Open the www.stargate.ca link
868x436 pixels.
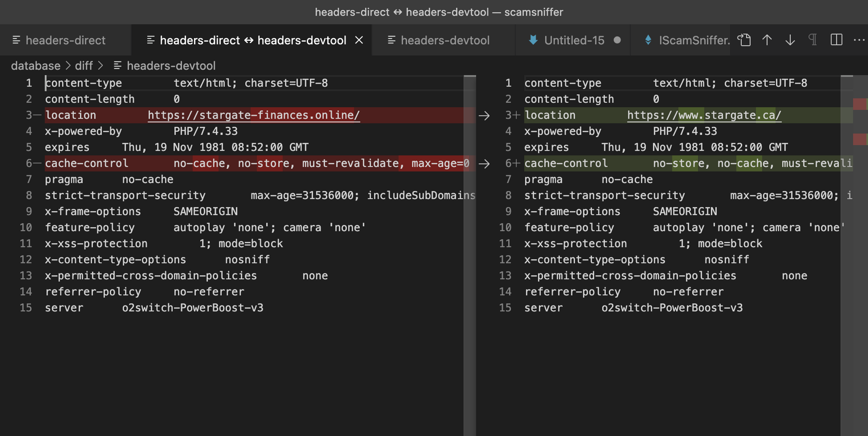[704, 115]
